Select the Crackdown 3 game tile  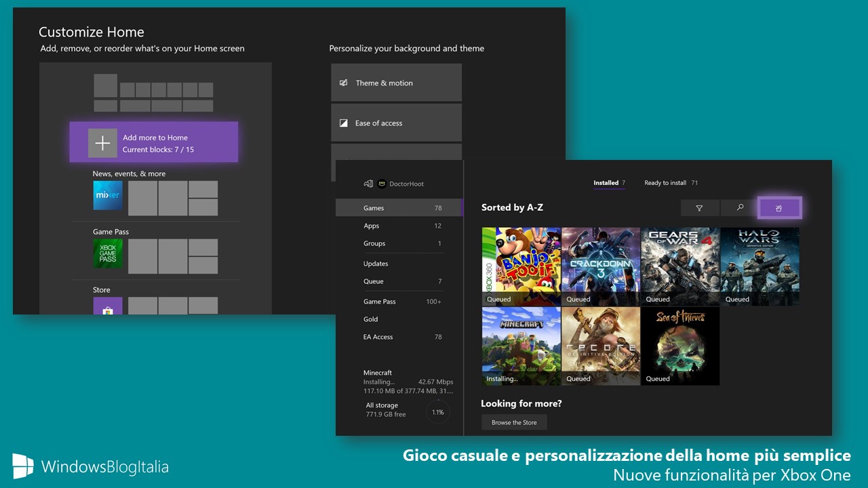601,266
